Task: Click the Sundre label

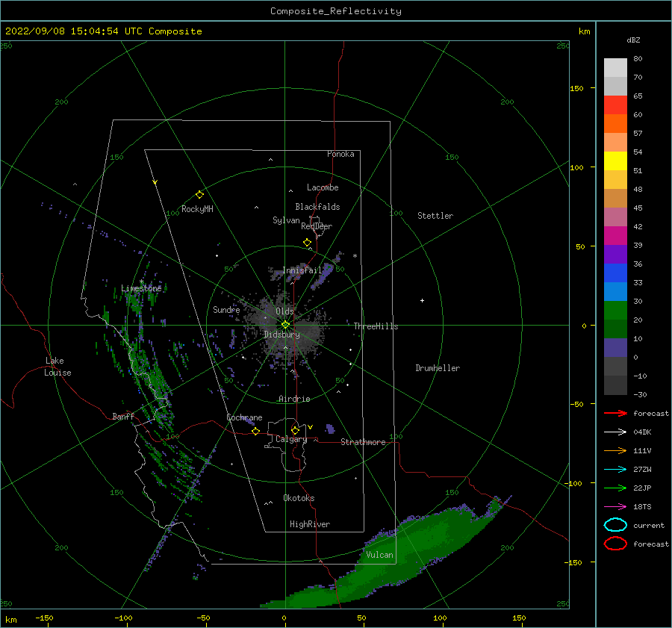Action: click(x=226, y=309)
